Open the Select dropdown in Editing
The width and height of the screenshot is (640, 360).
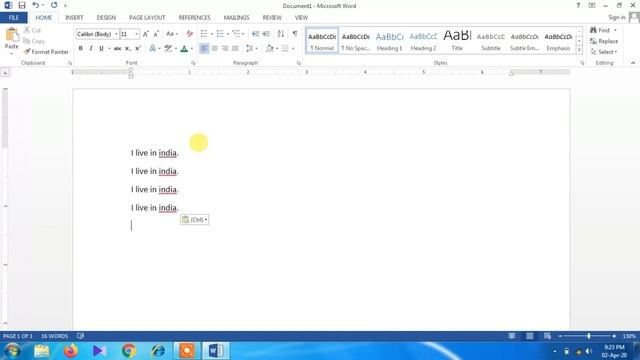click(x=604, y=52)
